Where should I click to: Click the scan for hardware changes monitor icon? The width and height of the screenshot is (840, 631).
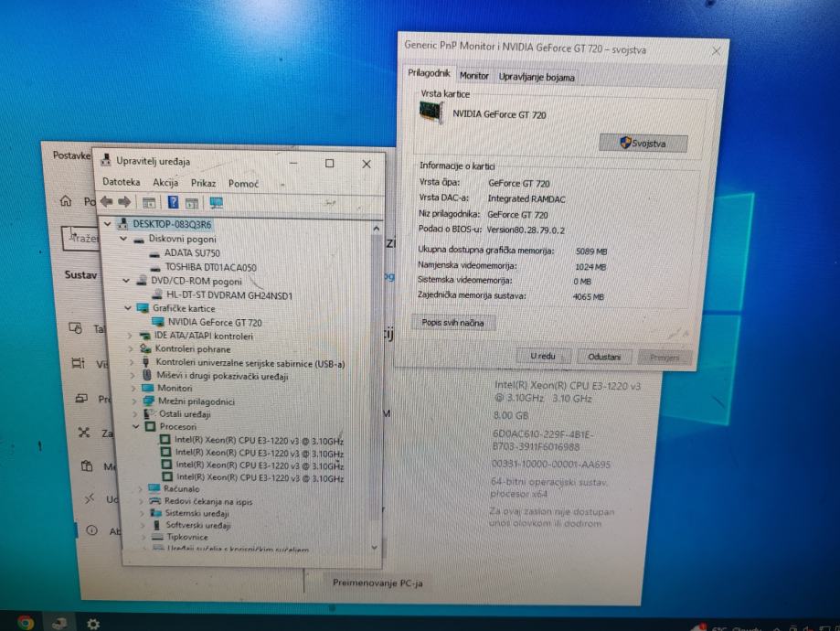[x=217, y=203]
